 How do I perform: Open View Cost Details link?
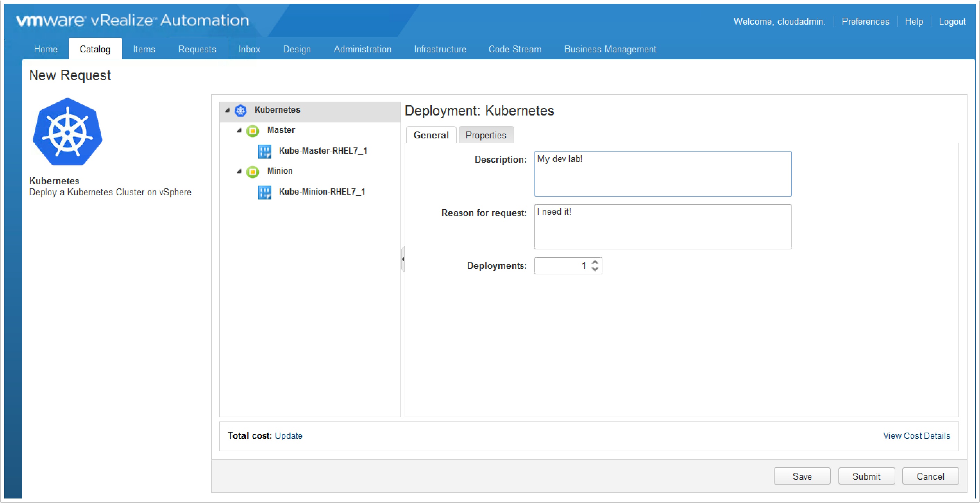[x=916, y=436]
